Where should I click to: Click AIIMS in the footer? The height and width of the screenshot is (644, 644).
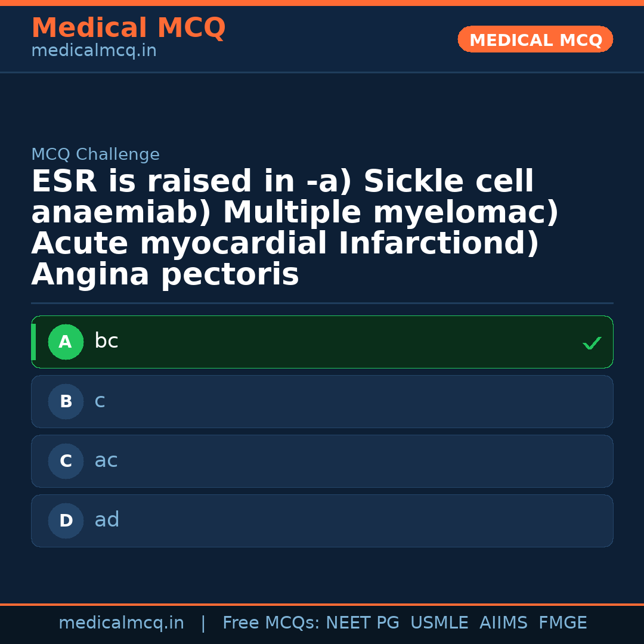(x=503, y=623)
